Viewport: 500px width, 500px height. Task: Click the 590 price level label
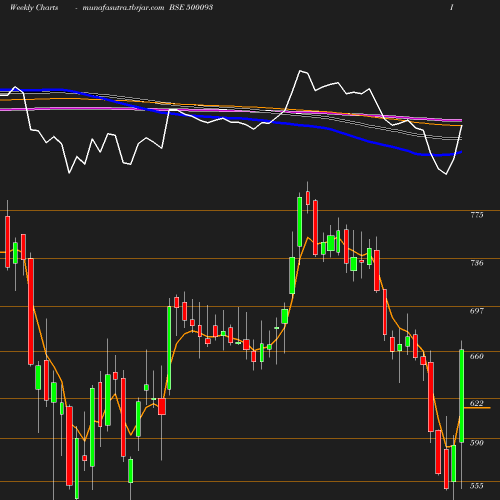point(477,443)
